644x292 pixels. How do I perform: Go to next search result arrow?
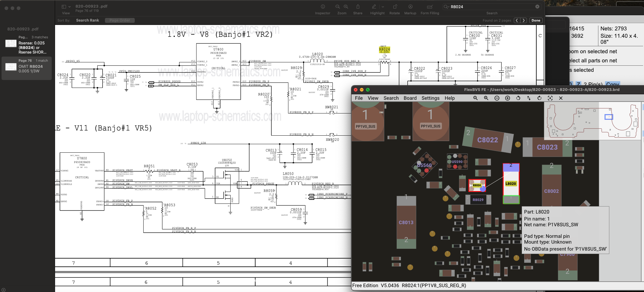pyautogui.click(x=524, y=20)
